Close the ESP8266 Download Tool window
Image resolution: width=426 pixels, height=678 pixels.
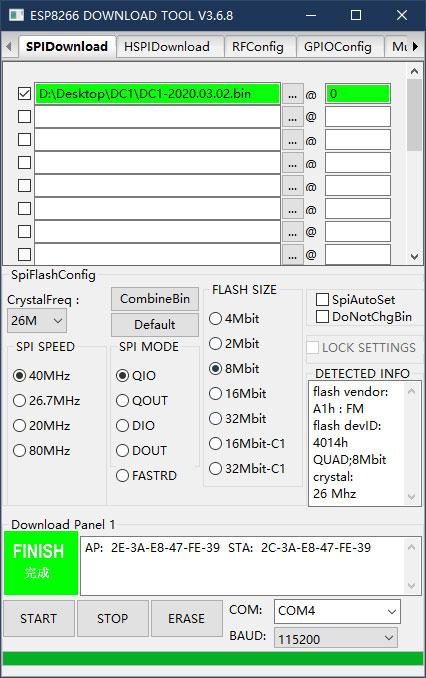[402, 15]
